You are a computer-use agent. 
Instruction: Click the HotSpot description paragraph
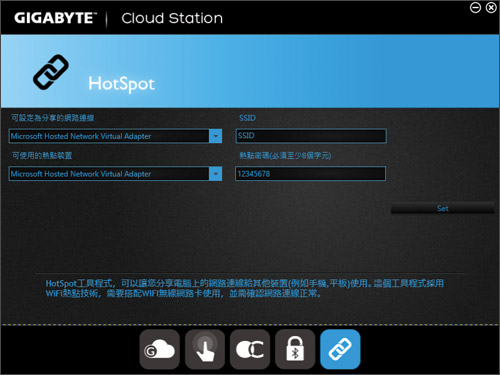point(245,288)
